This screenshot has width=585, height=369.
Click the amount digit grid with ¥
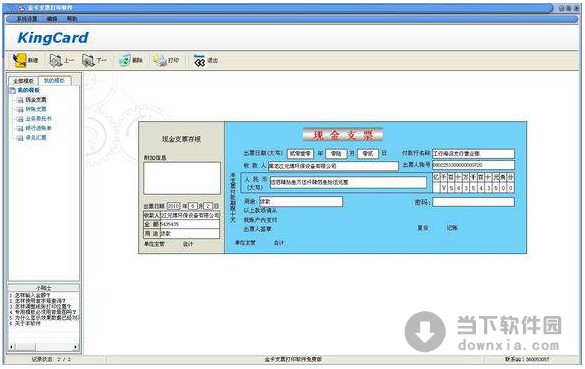(x=473, y=182)
